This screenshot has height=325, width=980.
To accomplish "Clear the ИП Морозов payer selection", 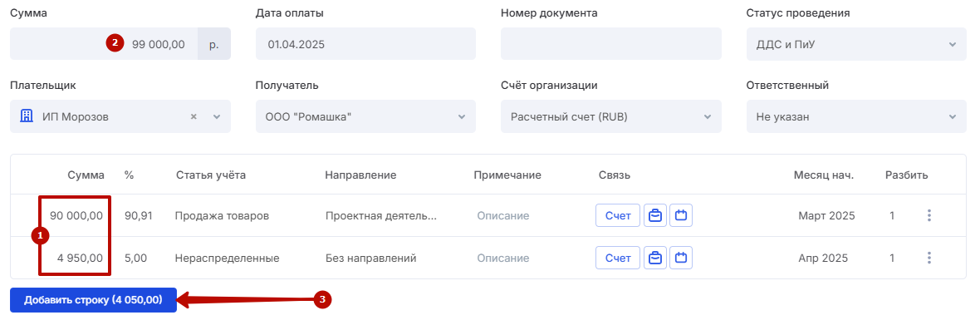I will click(194, 117).
